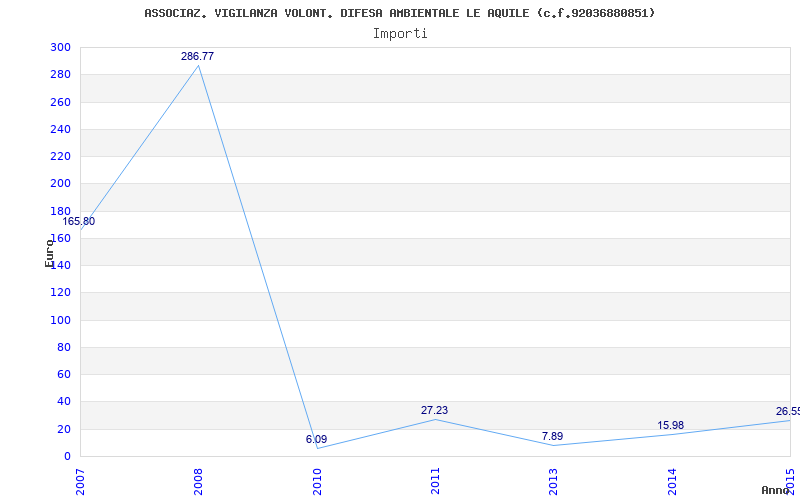
Task: Click the Euro y-axis title
Action: point(49,253)
